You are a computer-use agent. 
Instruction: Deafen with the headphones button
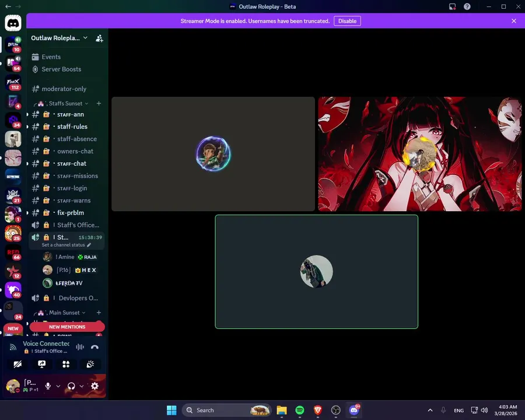71,386
